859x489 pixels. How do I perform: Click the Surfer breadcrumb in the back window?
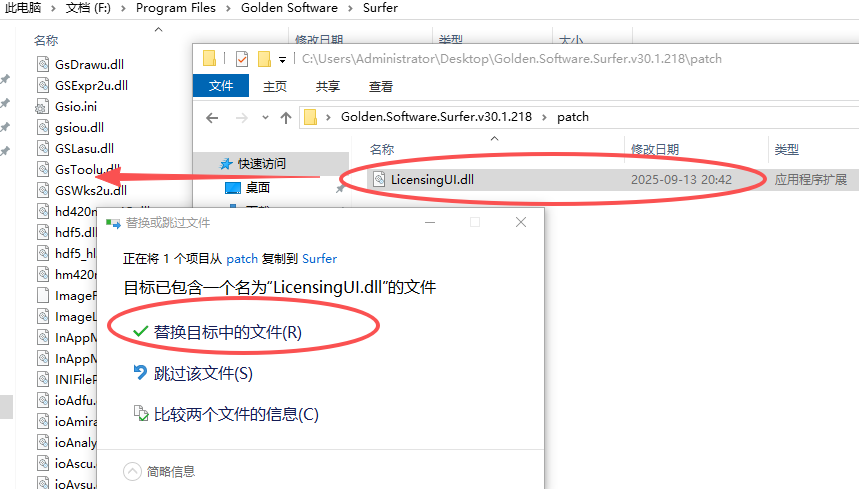[x=380, y=8]
